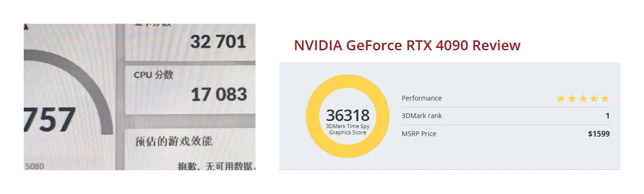
Task: Select the Performance row label
Action: (422, 98)
